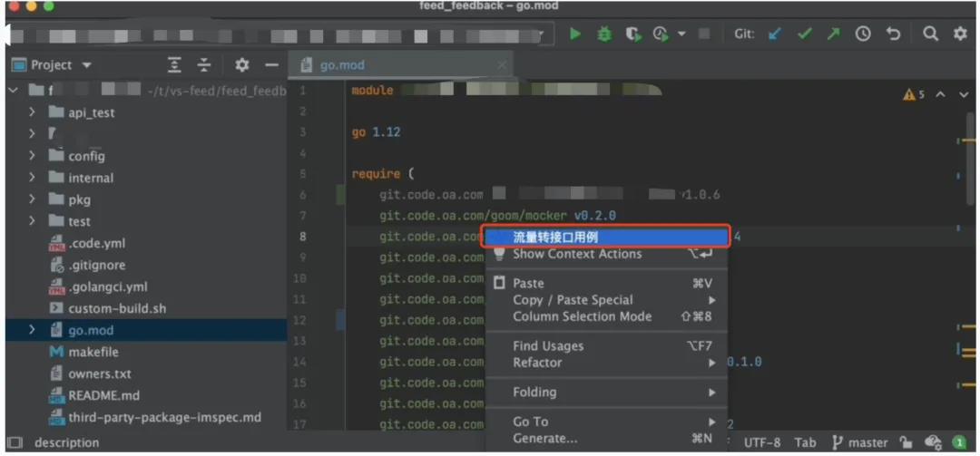The image size is (980, 456).
Task: Run with coverage from the toolbar
Action: click(x=632, y=34)
